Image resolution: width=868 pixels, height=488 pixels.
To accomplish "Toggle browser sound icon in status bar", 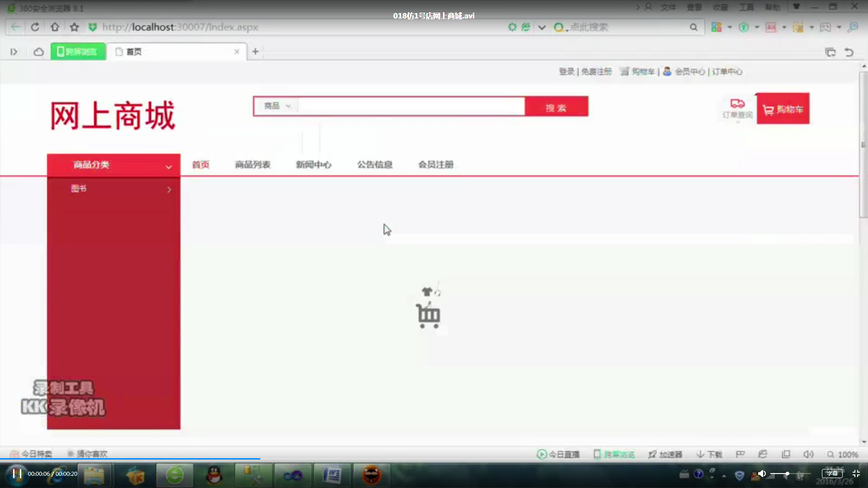I will pyautogui.click(x=808, y=454).
